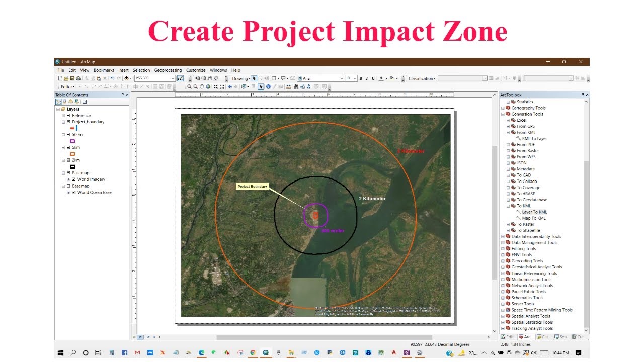
Task: Click the Full Extent globe icon
Action: click(x=208, y=86)
